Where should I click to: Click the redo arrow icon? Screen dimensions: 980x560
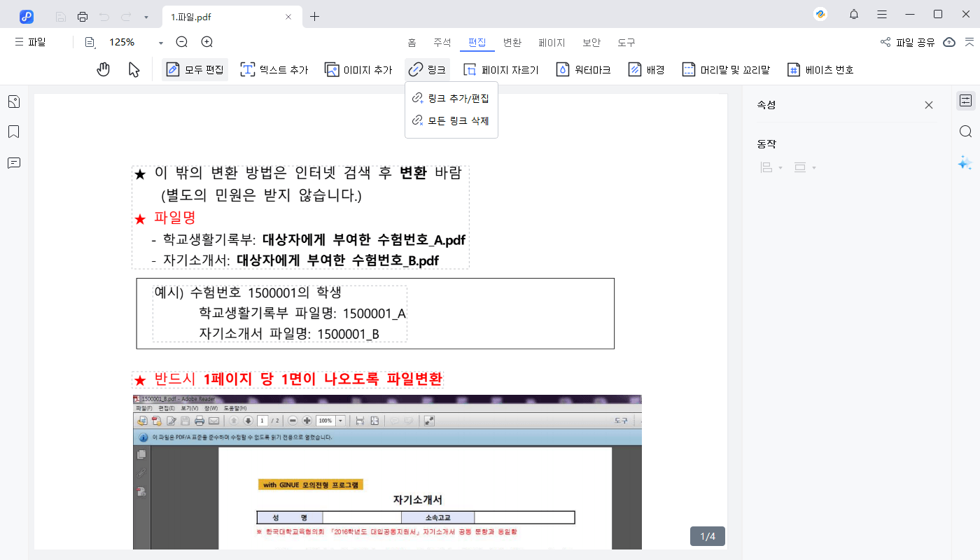point(126,16)
